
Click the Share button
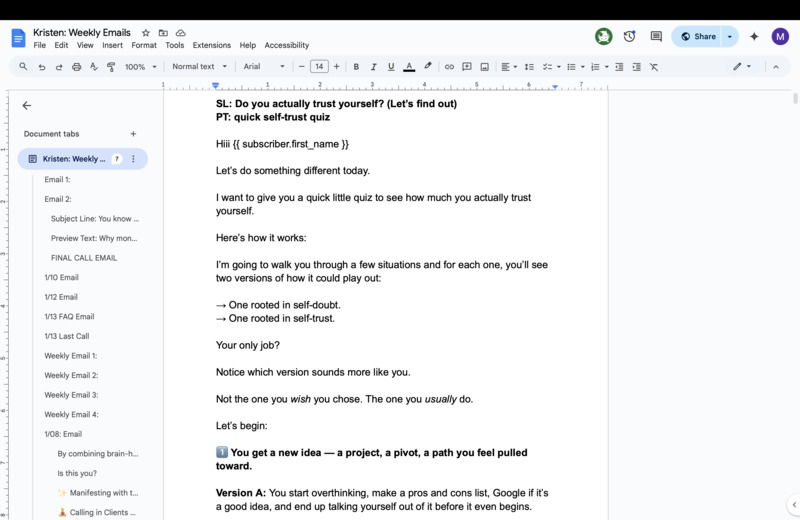(x=697, y=36)
